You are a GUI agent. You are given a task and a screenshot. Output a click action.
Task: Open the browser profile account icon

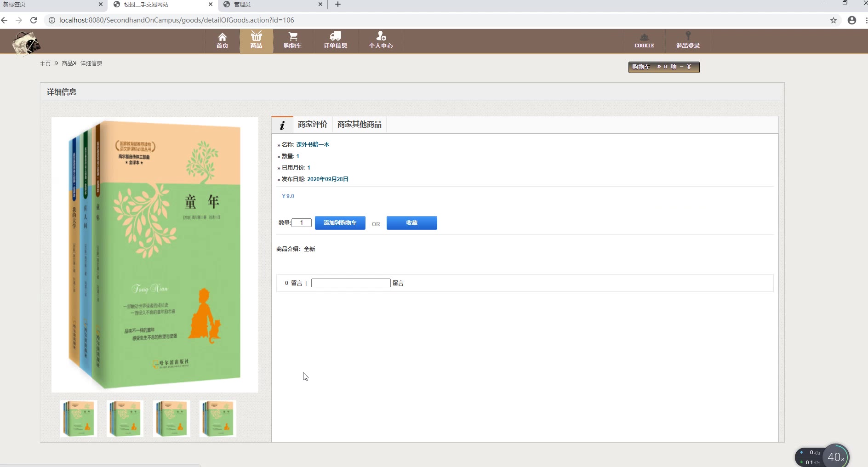pos(852,20)
